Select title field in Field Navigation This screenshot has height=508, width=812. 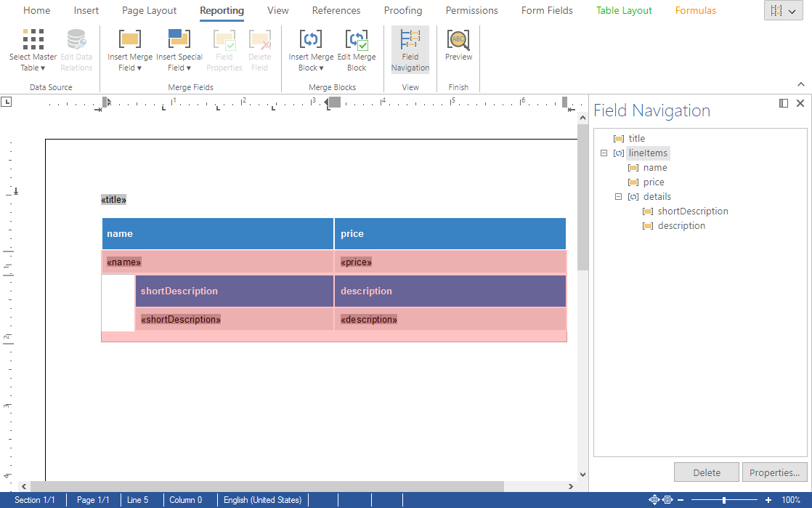636,138
